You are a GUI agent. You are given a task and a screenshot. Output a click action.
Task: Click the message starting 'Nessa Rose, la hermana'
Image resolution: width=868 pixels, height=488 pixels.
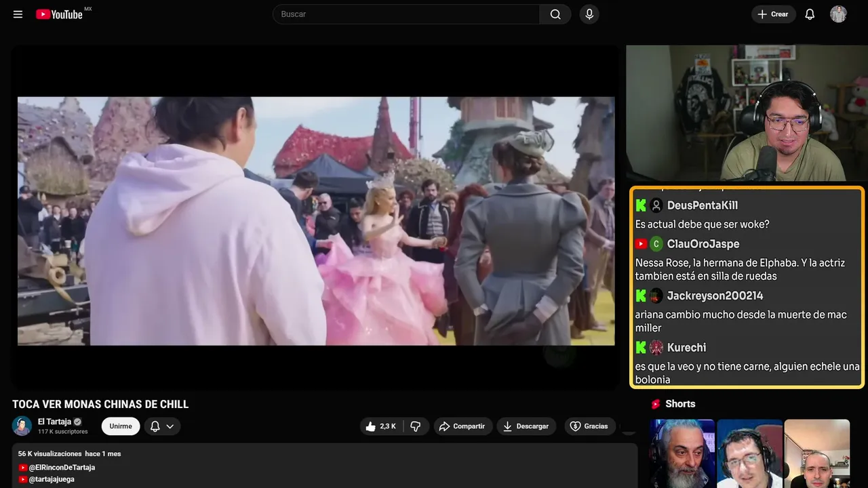pos(741,269)
